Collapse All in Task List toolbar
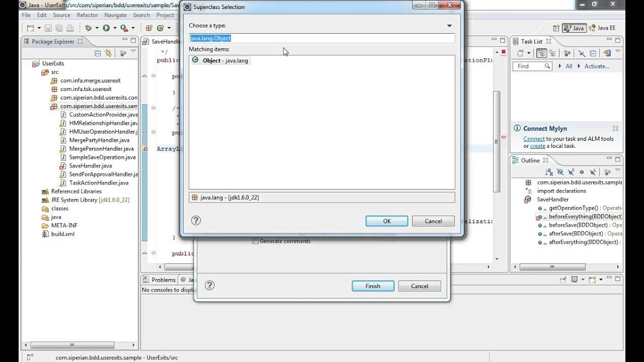 pos(593,53)
